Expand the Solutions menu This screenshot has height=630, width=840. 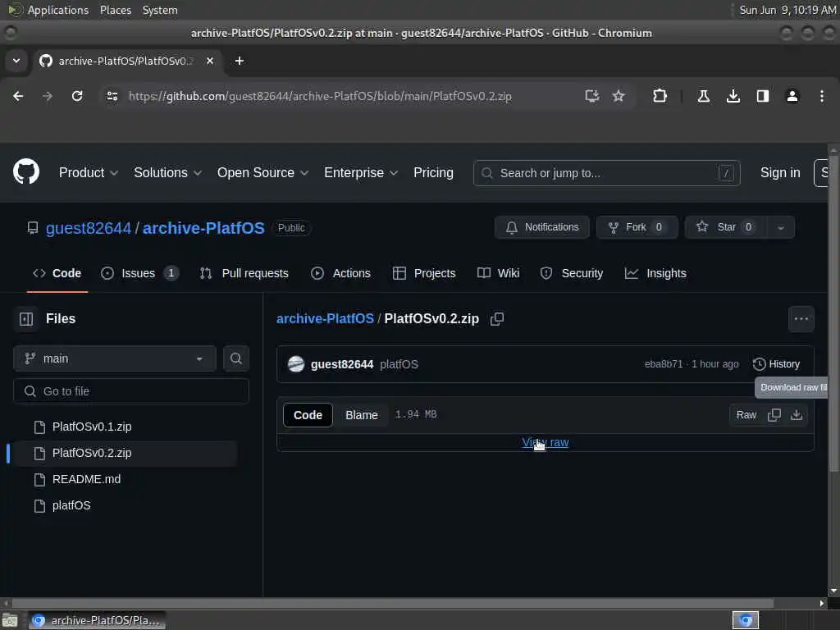tap(167, 172)
